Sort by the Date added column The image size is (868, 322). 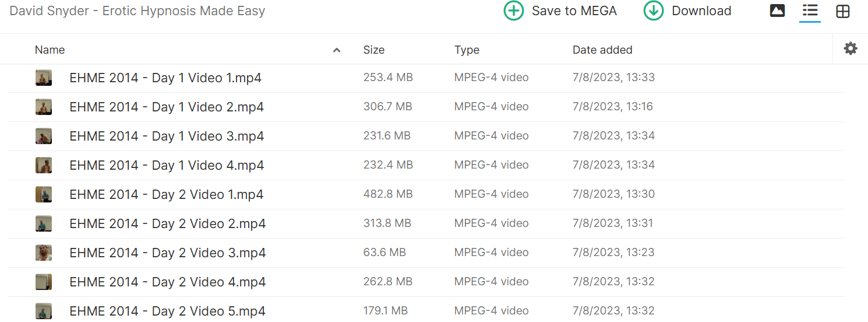pos(602,50)
